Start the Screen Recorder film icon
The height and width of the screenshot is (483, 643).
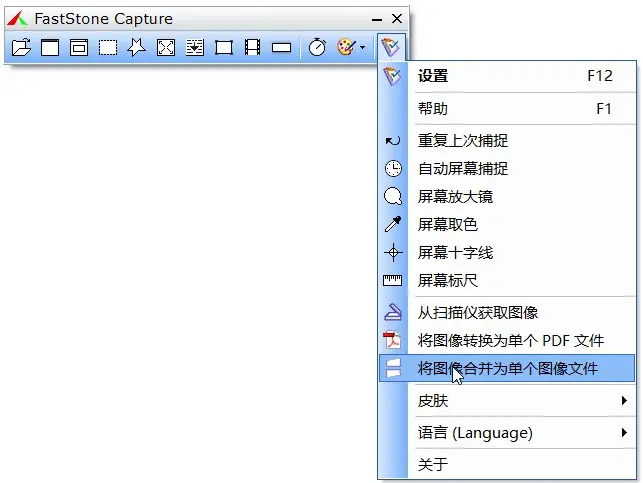pyautogui.click(x=252, y=48)
